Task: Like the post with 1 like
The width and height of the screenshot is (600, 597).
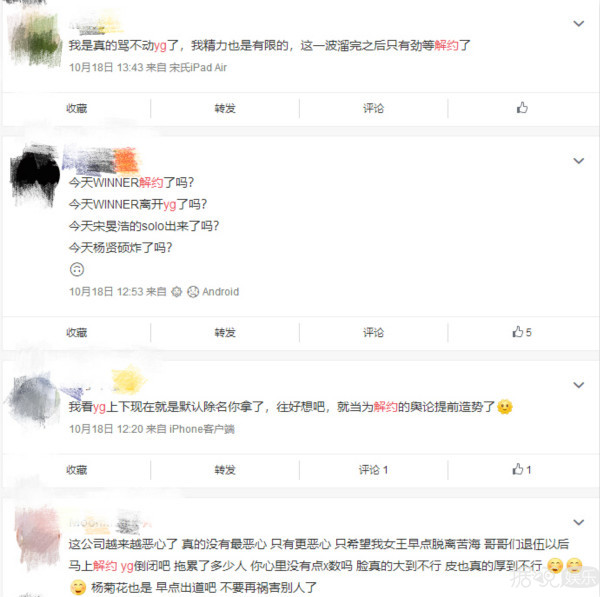Action: (522, 470)
